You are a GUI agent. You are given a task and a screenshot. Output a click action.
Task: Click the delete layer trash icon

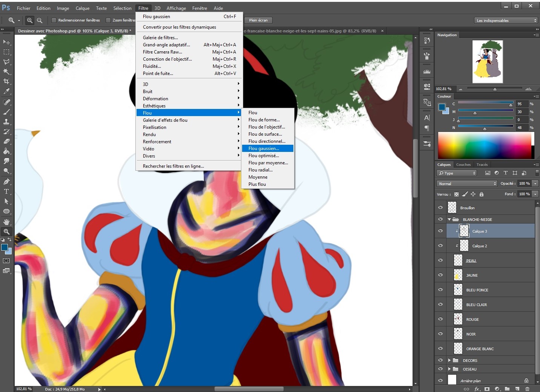[527, 389]
